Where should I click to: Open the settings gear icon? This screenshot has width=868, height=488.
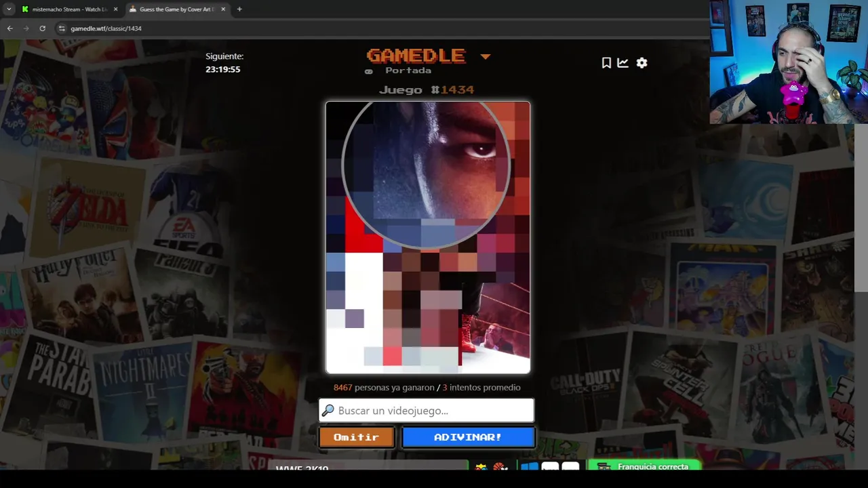pyautogui.click(x=642, y=62)
